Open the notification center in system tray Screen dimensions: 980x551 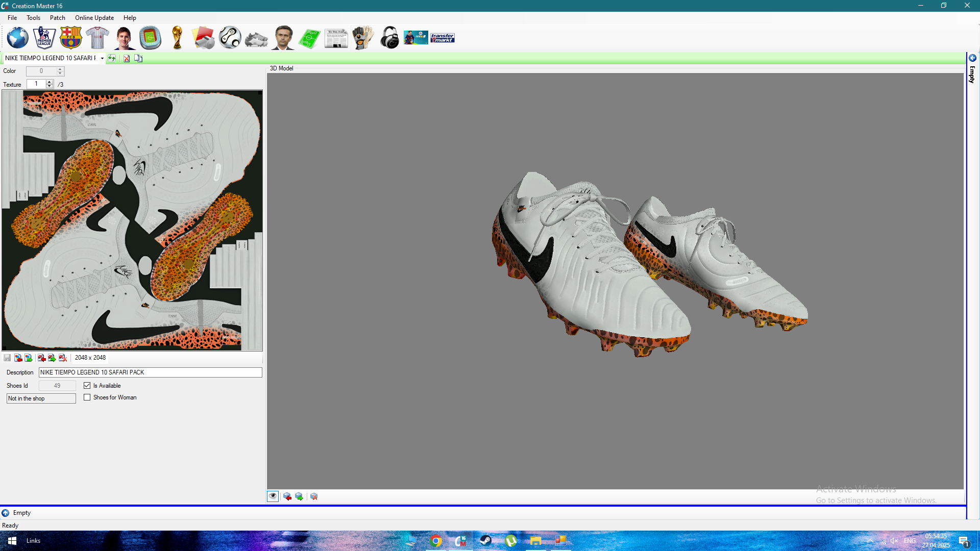click(964, 541)
